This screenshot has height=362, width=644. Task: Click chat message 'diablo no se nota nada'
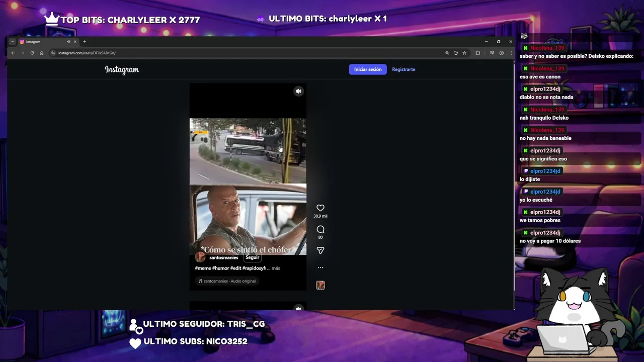pyautogui.click(x=546, y=97)
